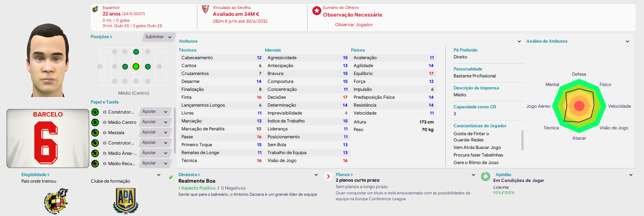Open the Posições section link

pos(101,37)
